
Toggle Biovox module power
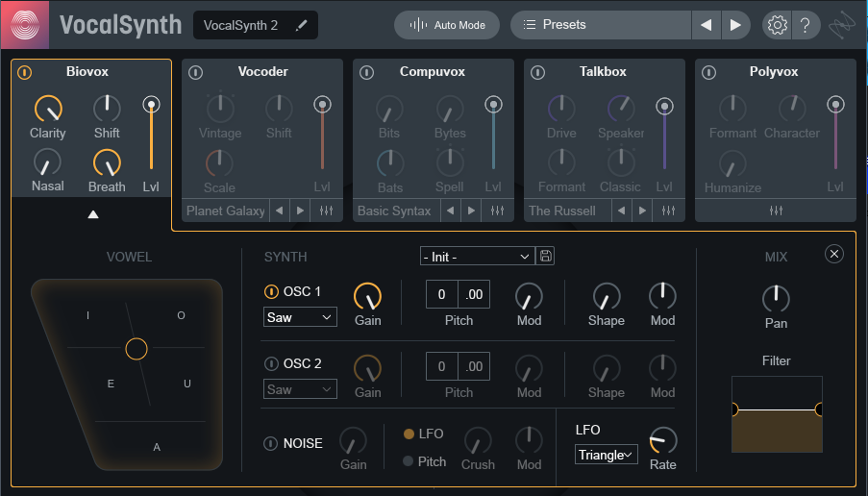tap(24, 72)
